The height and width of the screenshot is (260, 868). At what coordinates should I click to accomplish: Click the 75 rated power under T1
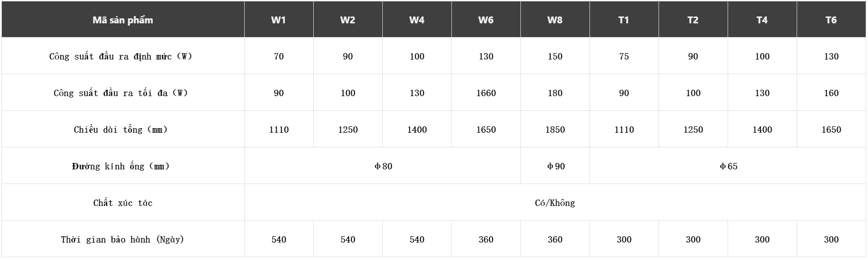tap(624, 56)
